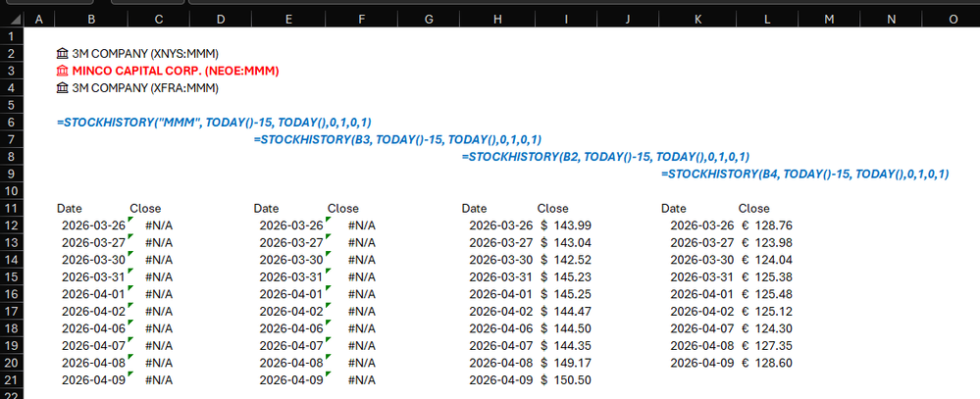Select the #N/A cell in C21
Image resolution: width=980 pixels, height=399 pixels.
pos(159,379)
